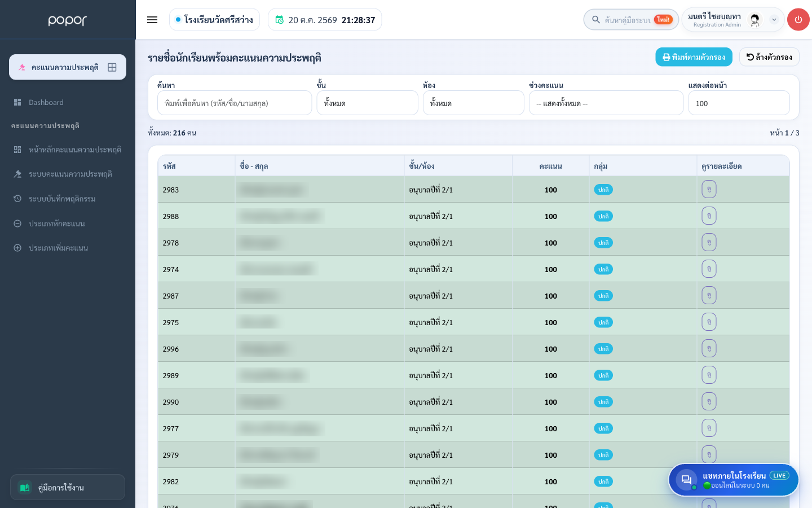The image size is (812, 508).
Task: Go to Dashboard in the sidebar
Action: click(68, 102)
